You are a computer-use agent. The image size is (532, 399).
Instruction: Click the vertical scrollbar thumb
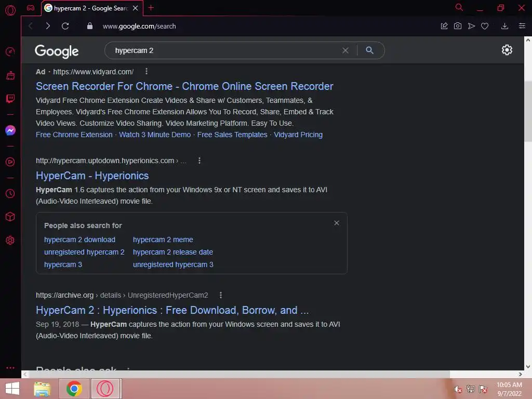(x=528, y=111)
